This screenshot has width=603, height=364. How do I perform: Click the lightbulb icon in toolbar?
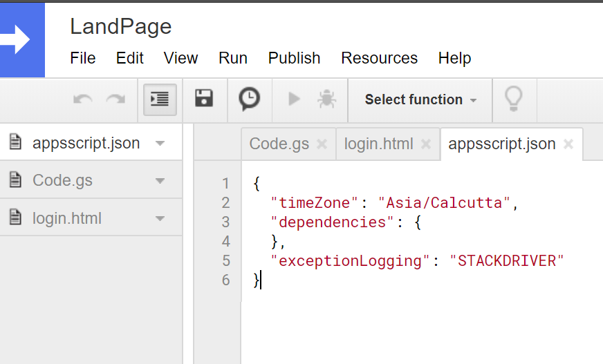(514, 99)
